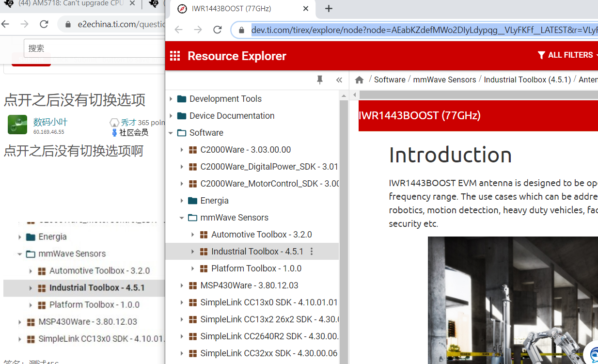Click the MSP430Ware package icon in front window
Screen dimensions: 598x364
(x=192, y=285)
